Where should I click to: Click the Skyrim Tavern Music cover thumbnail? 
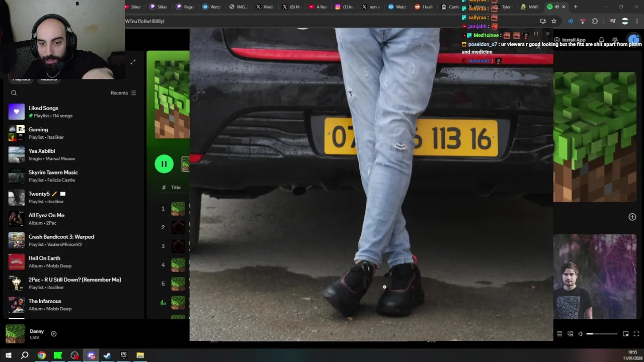tap(17, 176)
